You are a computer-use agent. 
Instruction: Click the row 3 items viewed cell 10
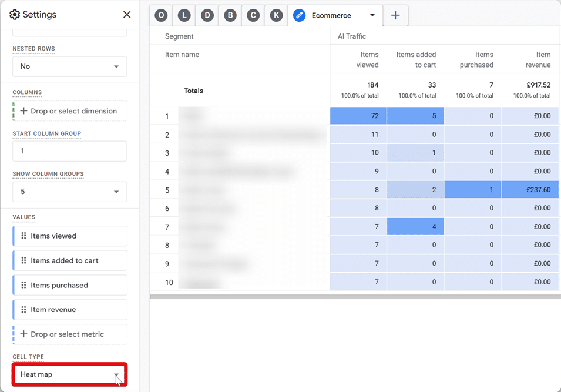pyautogui.click(x=358, y=152)
